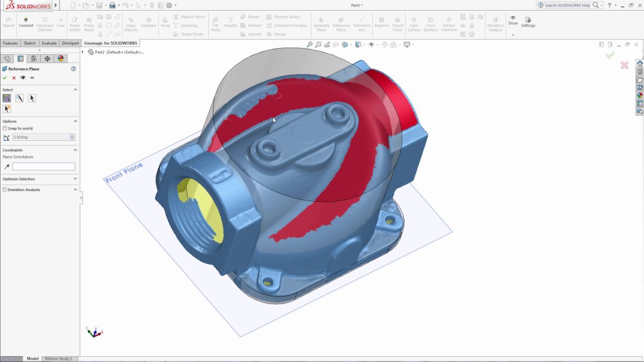Click the Front Plane label in viewport
The width and height of the screenshot is (644, 362).
(124, 172)
